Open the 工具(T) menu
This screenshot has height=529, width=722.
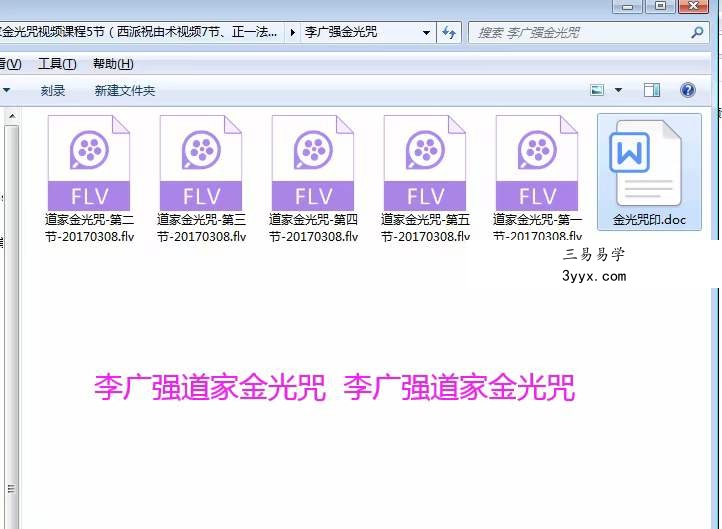(57, 64)
